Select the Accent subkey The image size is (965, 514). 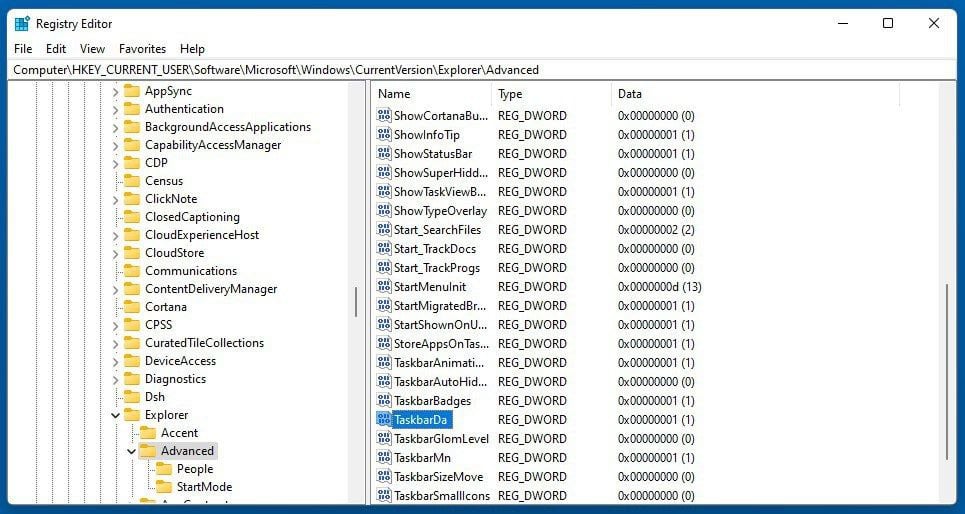(179, 433)
